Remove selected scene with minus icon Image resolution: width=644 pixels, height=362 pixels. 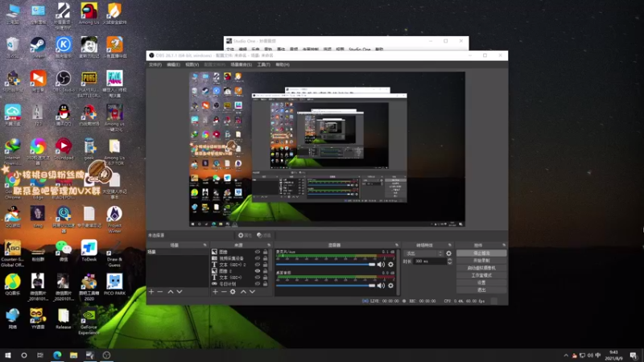point(160,291)
